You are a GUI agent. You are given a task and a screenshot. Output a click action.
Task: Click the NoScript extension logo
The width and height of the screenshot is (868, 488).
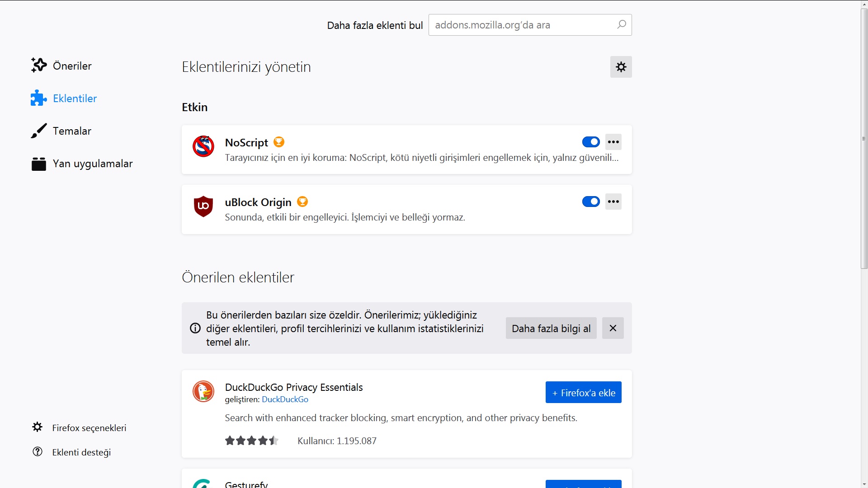tap(203, 146)
